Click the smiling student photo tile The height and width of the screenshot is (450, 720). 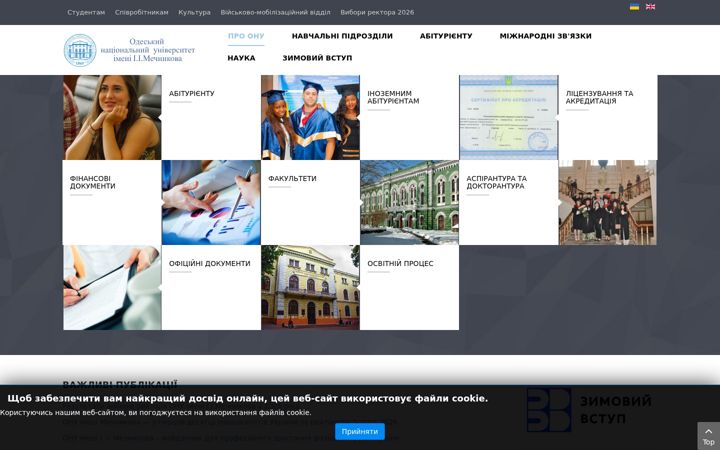[112, 118]
